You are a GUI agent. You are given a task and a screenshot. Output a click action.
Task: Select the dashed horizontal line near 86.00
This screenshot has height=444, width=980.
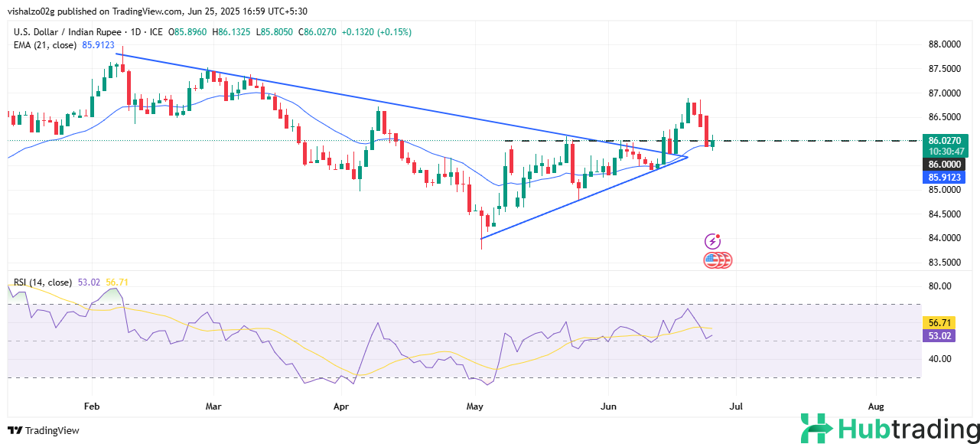(x=803, y=141)
